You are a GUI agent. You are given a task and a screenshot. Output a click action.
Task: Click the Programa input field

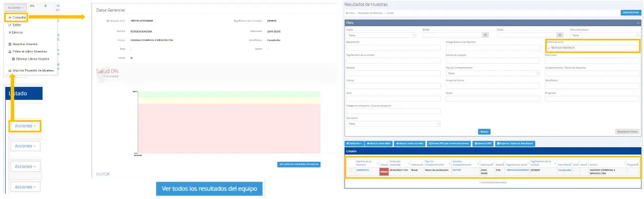593,98
